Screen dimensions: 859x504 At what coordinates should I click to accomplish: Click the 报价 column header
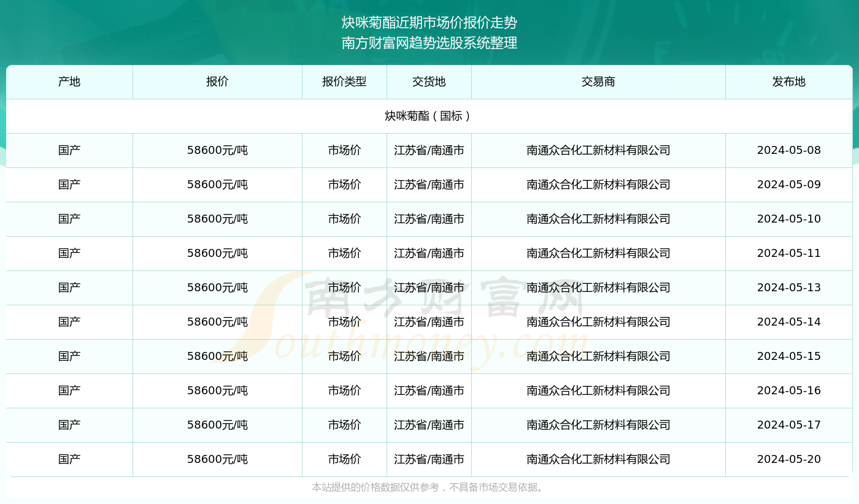tap(217, 82)
